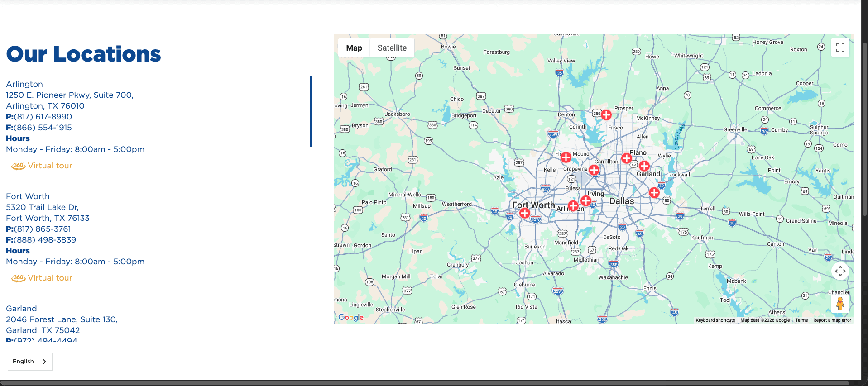The width and height of the screenshot is (868, 386).
Task: Click the address 2046 Forest Lane, Suite 130
Action: pos(62,319)
